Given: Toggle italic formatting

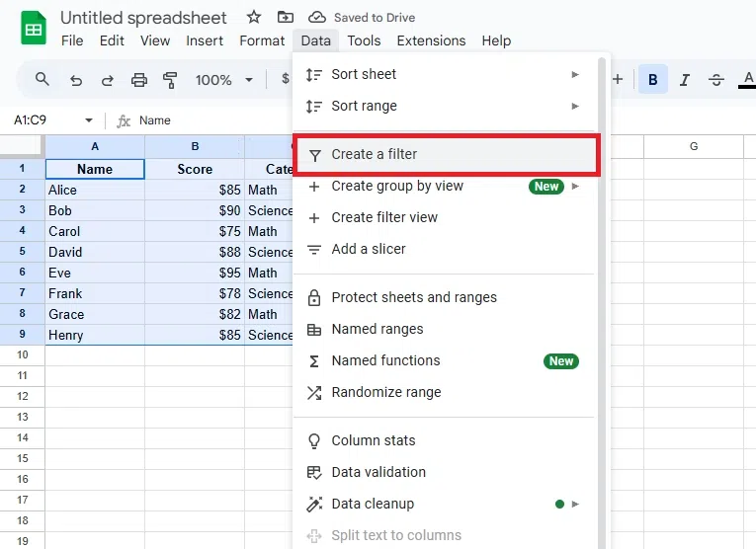Looking at the screenshot, I should click(x=685, y=80).
